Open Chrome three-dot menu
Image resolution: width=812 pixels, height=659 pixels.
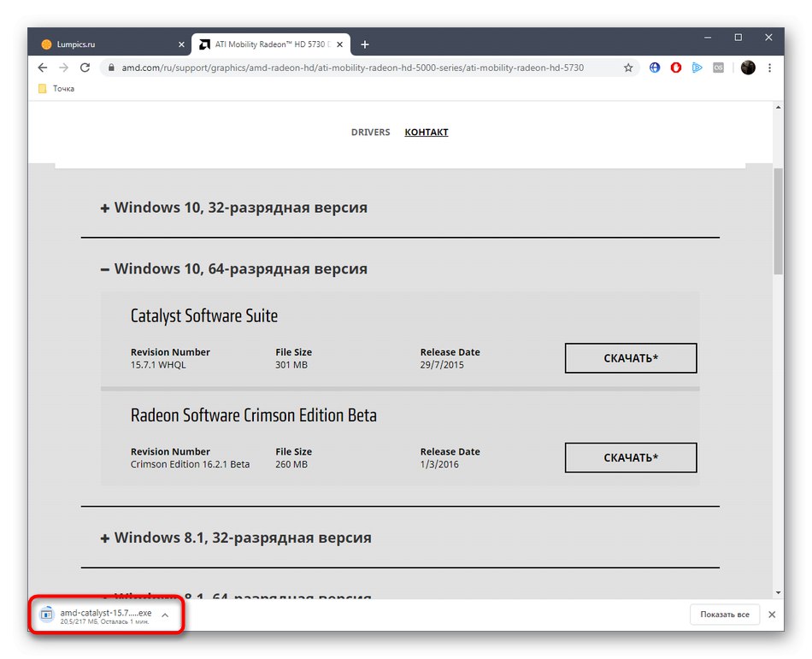769,68
